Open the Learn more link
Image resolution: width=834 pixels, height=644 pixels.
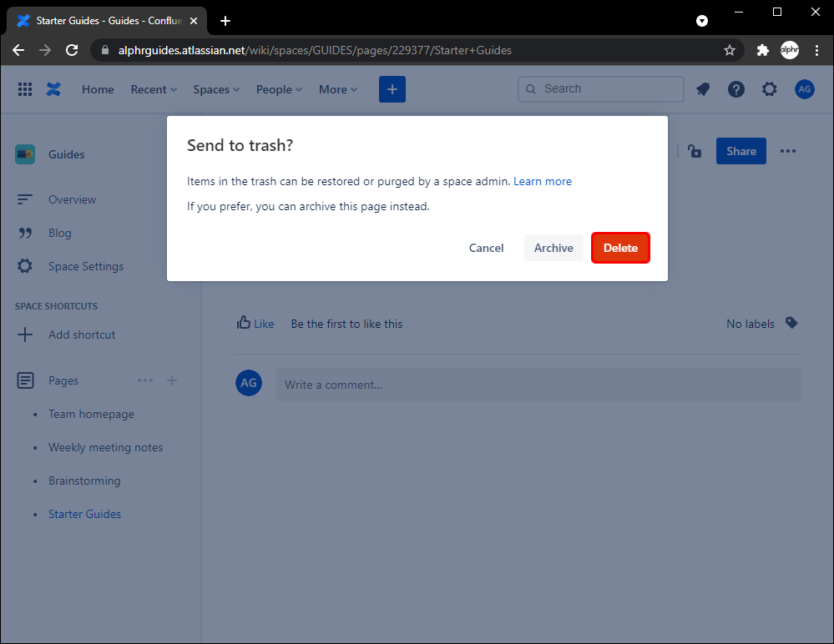[x=543, y=181]
